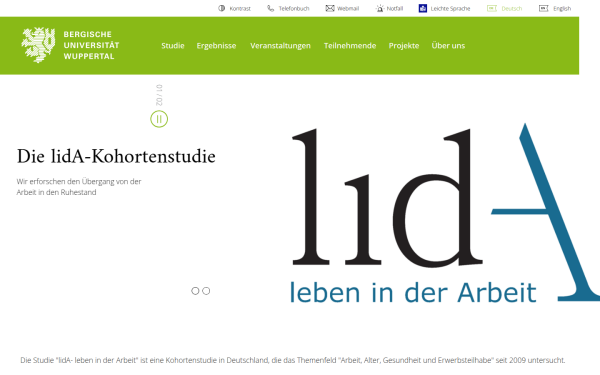Toggle Kontrast mode via its label
This screenshot has width=600, height=375.
pyautogui.click(x=240, y=8)
